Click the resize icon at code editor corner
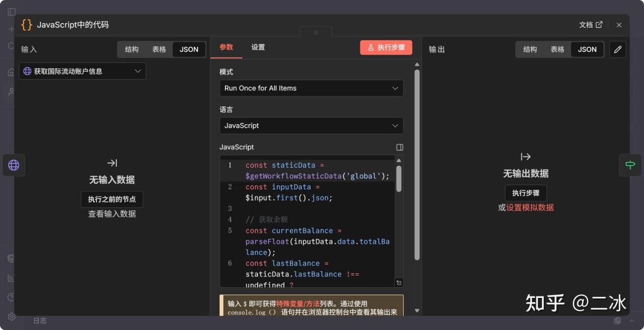This screenshot has width=644, height=330. coord(398,283)
